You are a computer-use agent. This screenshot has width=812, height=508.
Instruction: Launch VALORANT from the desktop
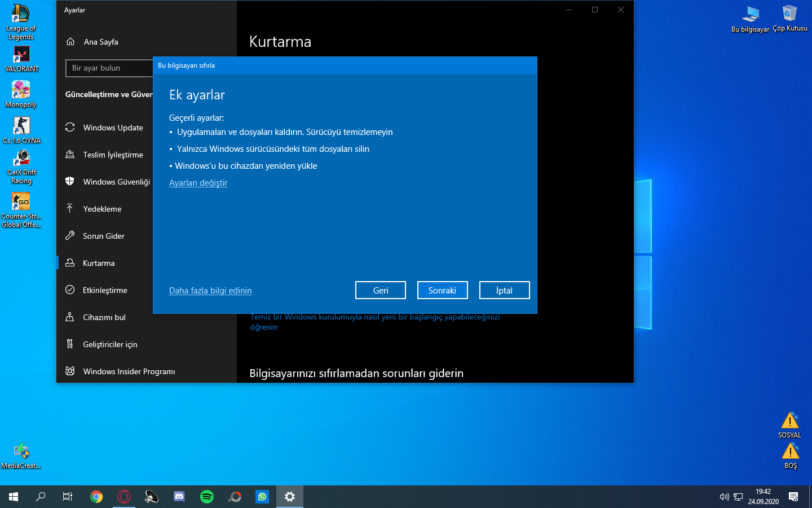21,59
